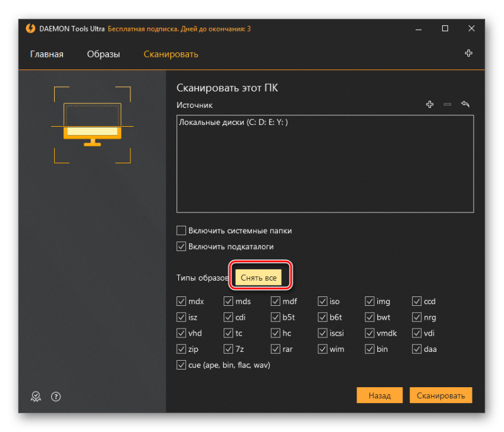Viewport: 504px width, 432px height.
Task: Deselect the vmdk format checkbox
Action: coord(370,333)
